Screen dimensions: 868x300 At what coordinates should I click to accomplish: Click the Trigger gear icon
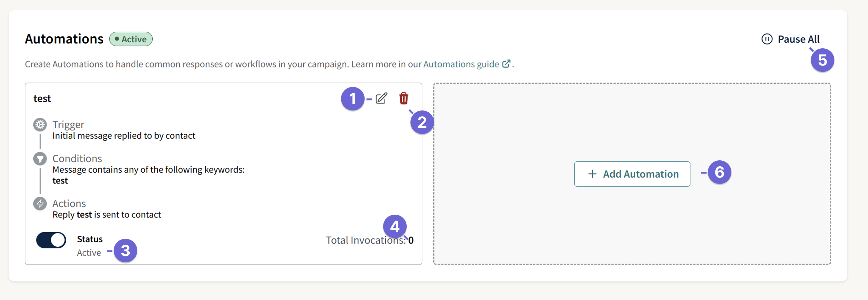tap(40, 125)
